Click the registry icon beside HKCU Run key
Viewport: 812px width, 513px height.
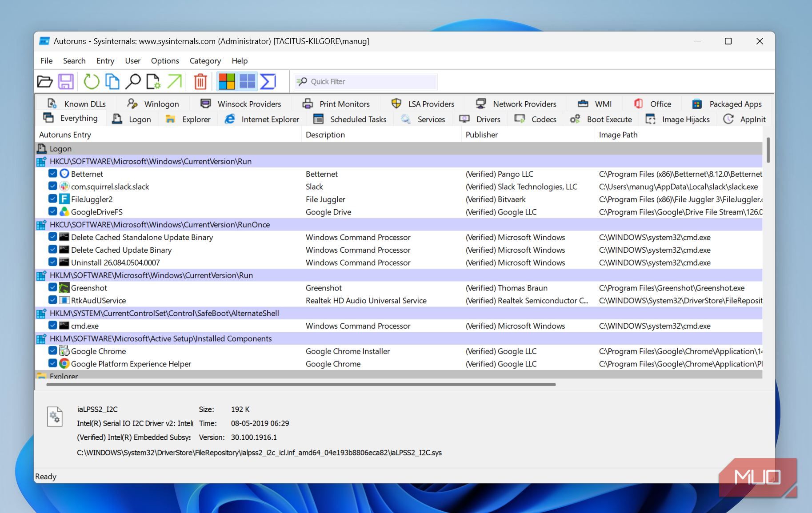[x=41, y=161]
